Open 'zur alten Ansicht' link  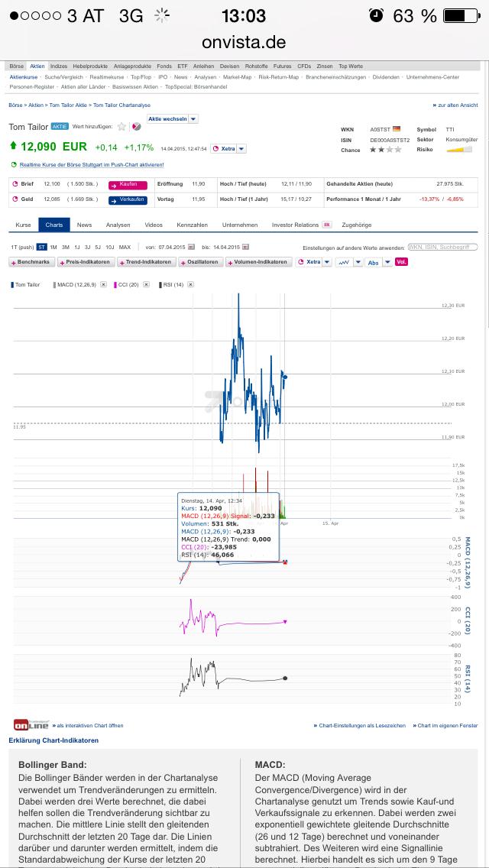pyautogui.click(x=455, y=105)
